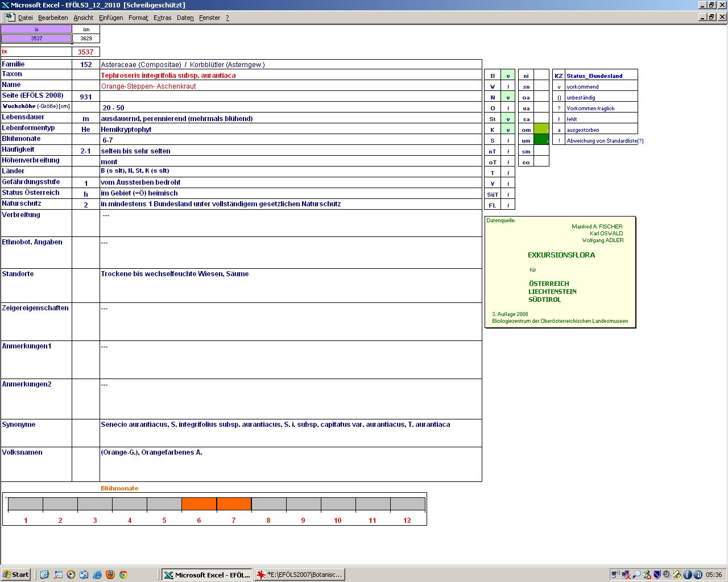The height and width of the screenshot is (582, 728).
Task: Click the gray month 8 bar
Action: coord(268,504)
